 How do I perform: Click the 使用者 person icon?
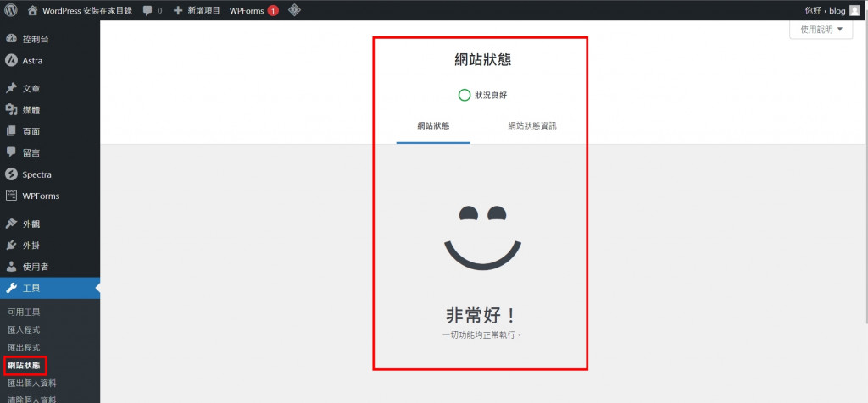[x=11, y=267]
